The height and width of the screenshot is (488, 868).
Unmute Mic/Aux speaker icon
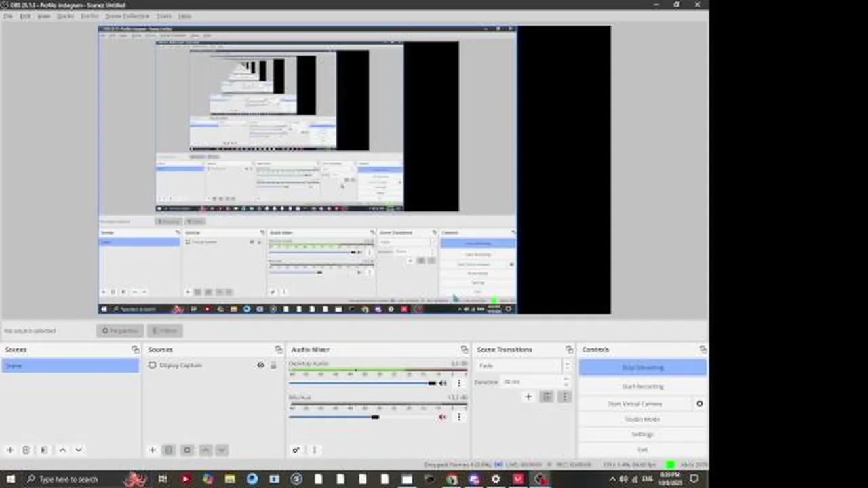(443, 418)
